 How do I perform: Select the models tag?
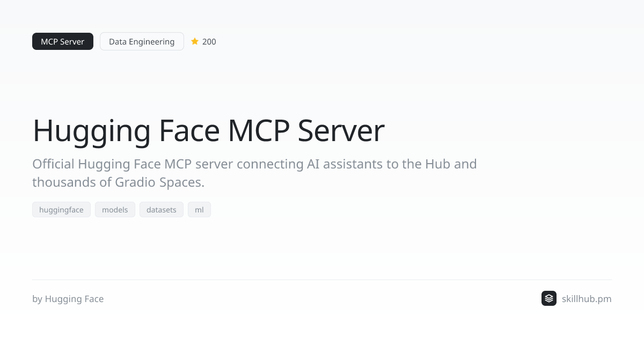115,210
